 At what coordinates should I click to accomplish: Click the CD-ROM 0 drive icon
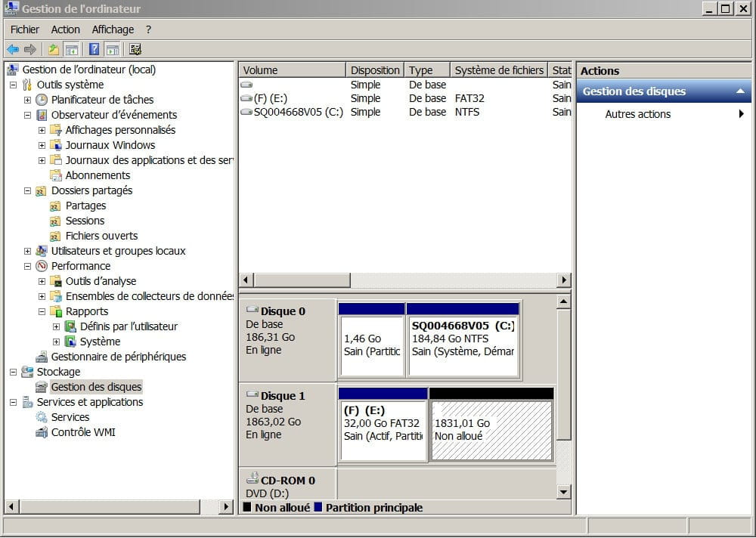(x=253, y=478)
